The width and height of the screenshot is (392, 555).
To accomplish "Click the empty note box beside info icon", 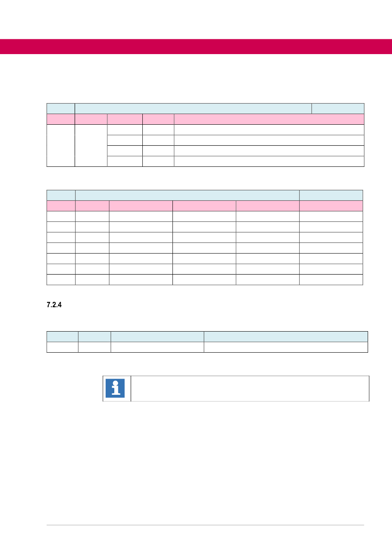I will [250, 388].
